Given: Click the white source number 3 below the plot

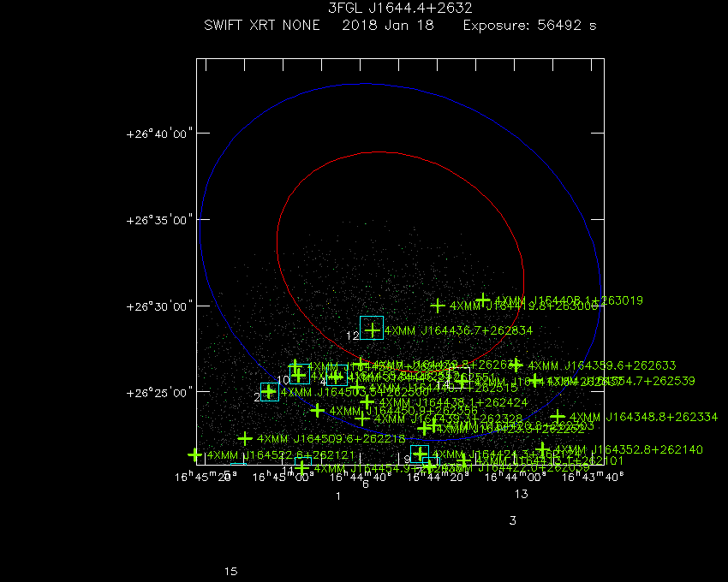Looking at the screenshot, I should pos(513,520).
